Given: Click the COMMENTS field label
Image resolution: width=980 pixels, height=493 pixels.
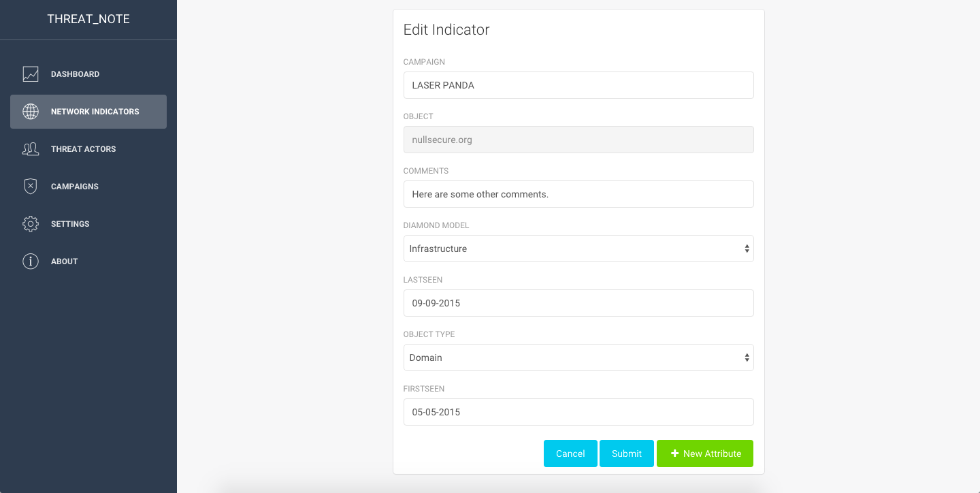Looking at the screenshot, I should pos(426,171).
